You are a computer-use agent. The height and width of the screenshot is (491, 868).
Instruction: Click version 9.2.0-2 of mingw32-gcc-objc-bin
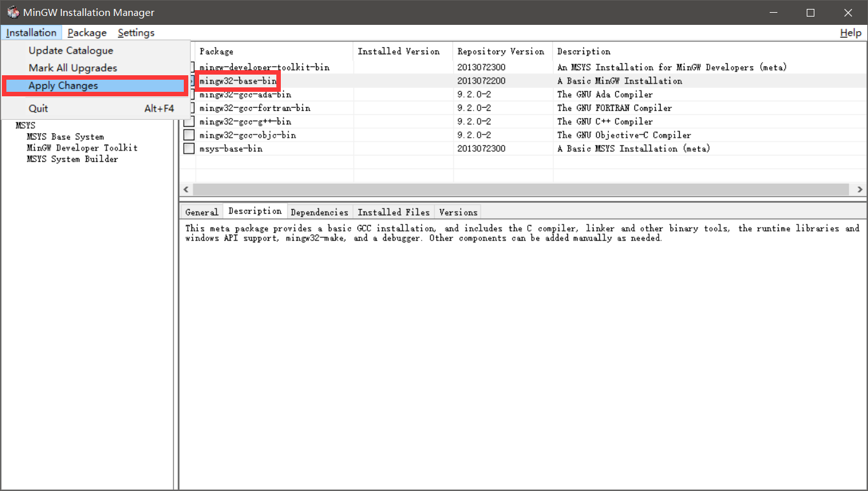pos(474,135)
